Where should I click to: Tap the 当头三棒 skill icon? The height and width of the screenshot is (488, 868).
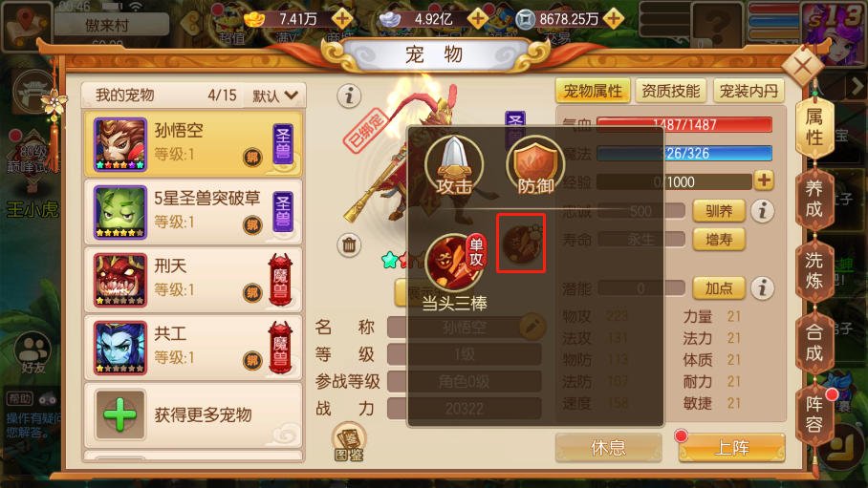tap(454, 263)
